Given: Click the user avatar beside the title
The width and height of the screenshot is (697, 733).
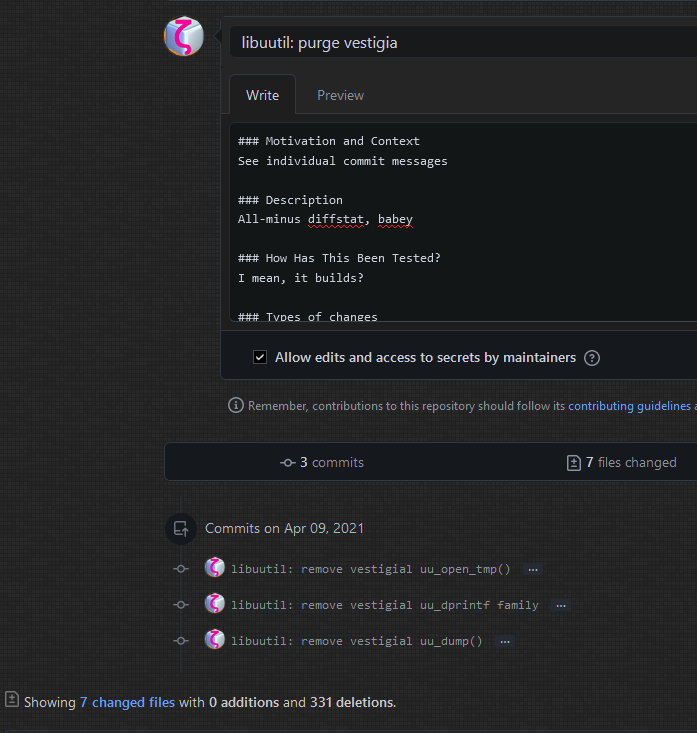Looking at the screenshot, I should 184,37.
